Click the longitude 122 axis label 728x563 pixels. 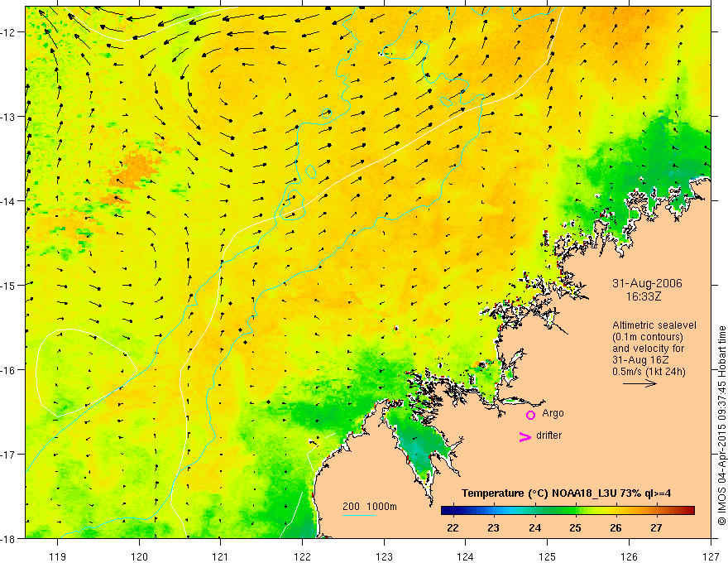(302, 556)
